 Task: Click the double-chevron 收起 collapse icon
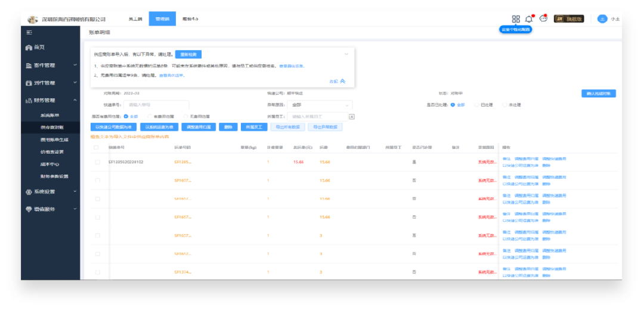pos(343,81)
